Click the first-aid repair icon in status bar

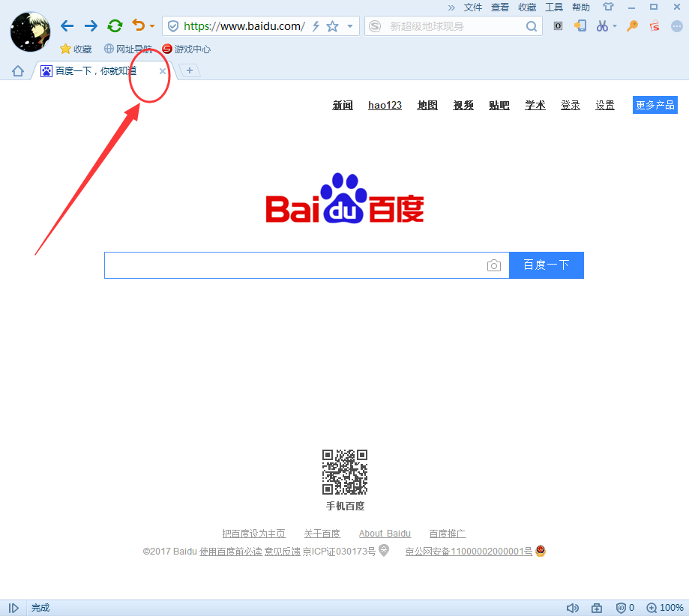pos(597,608)
